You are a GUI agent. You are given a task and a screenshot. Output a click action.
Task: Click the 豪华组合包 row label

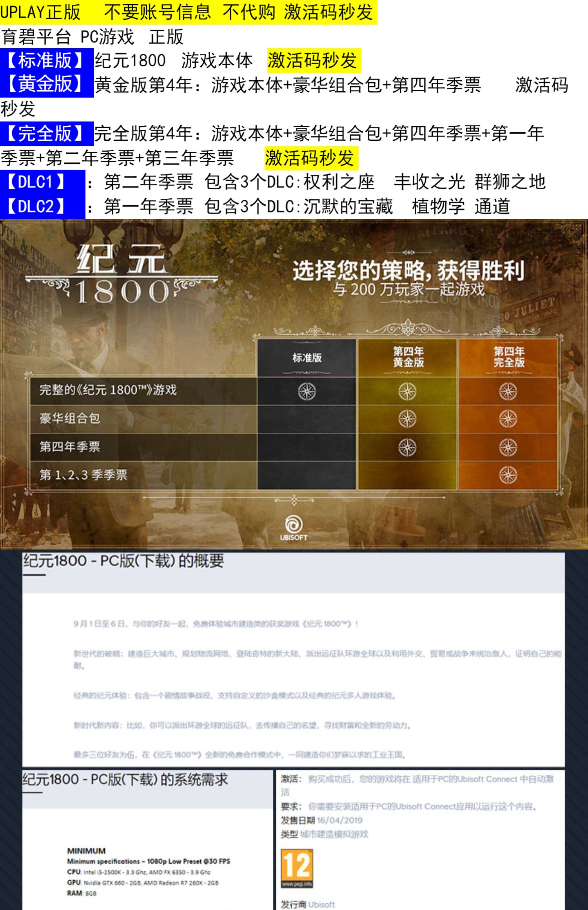coord(70,418)
